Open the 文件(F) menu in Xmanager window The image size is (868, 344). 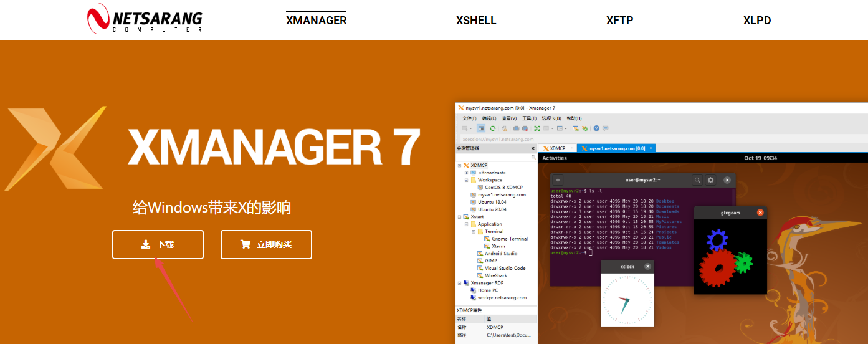[469, 118]
